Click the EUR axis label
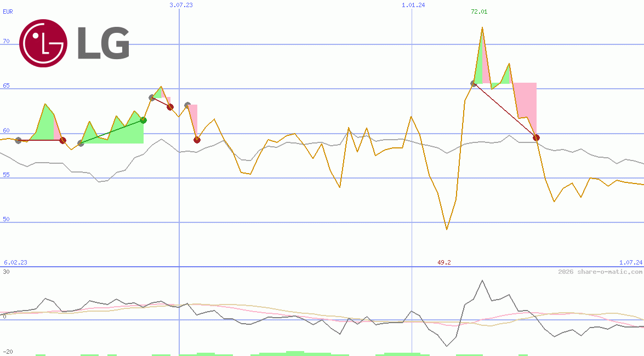 [7, 12]
